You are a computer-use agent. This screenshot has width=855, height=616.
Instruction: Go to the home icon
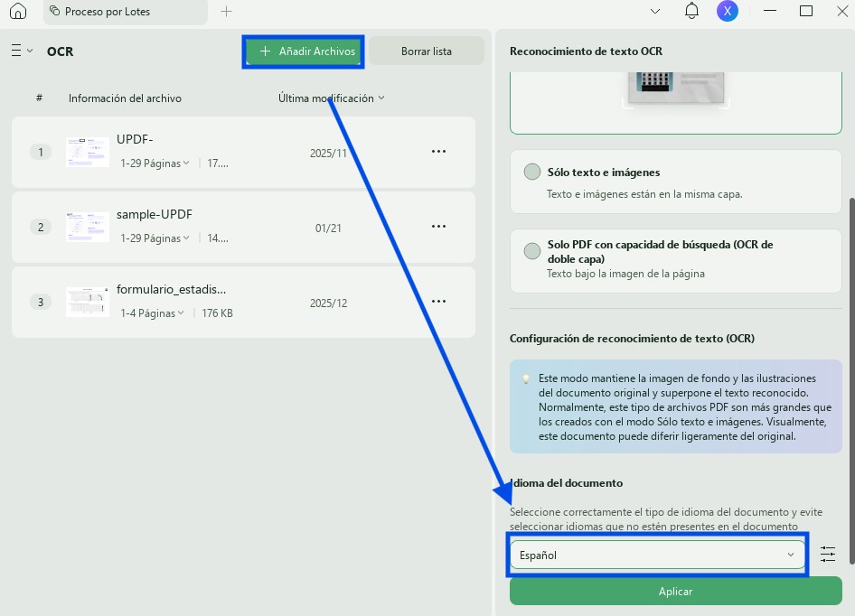pos(18,11)
